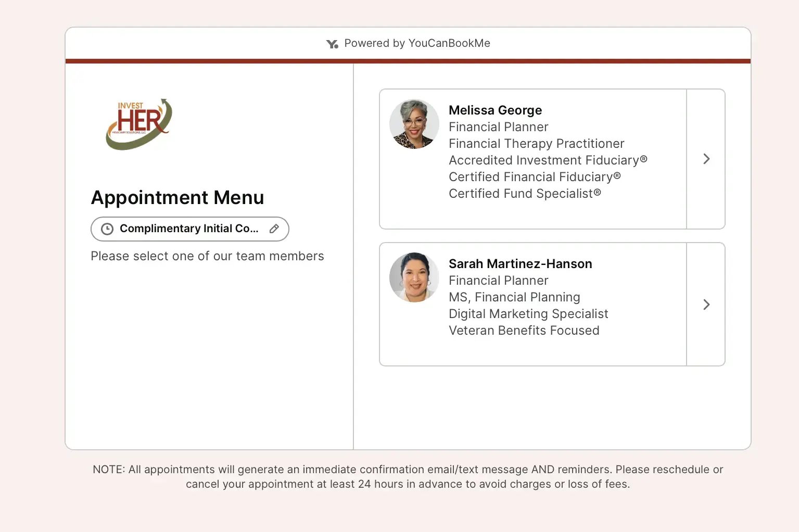This screenshot has width=799, height=532.
Task: Click the InvestHER company logo
Action: (x=139, y=124)
